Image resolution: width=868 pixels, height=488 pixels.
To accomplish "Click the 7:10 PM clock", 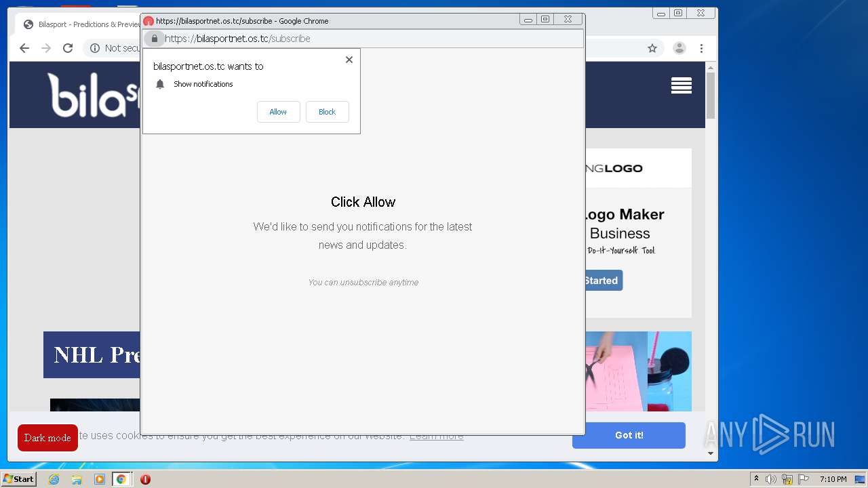I will 833,479.
